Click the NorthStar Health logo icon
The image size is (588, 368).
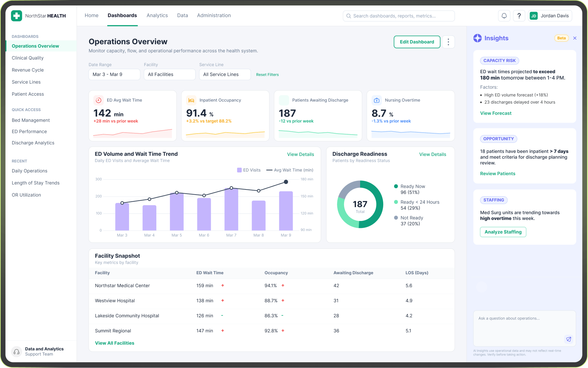(17, 16)
